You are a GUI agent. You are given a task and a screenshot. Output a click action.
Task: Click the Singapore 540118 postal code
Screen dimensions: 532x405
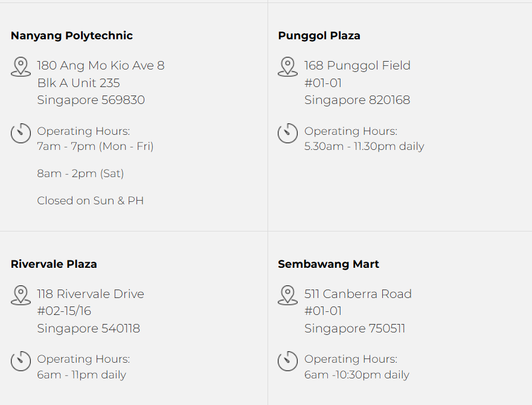coord(89,329)
